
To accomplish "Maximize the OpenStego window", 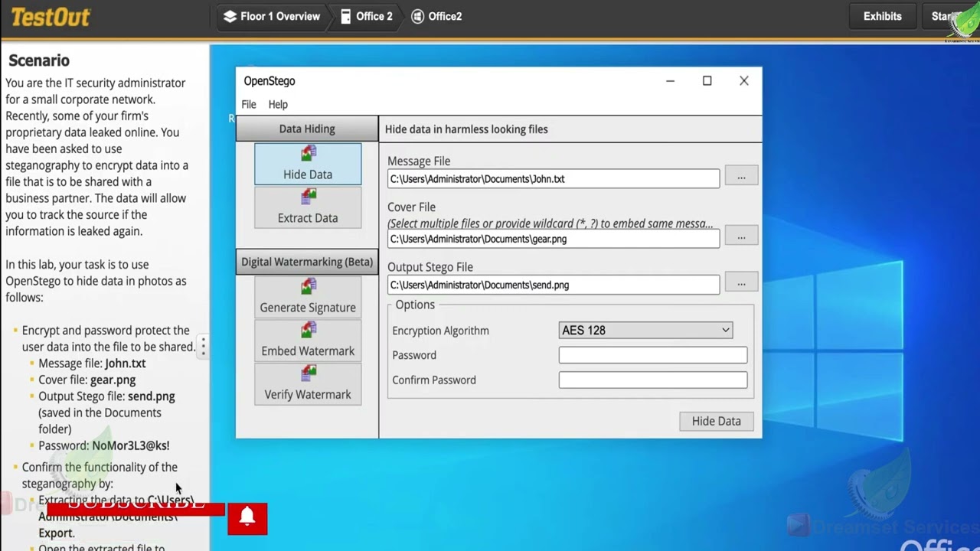I will click(x=707, y=80).
